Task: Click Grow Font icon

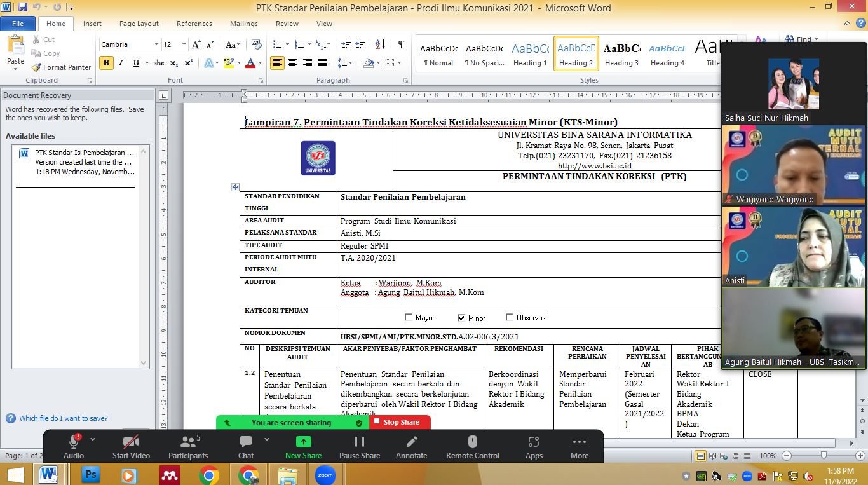Action: point(196,44)
